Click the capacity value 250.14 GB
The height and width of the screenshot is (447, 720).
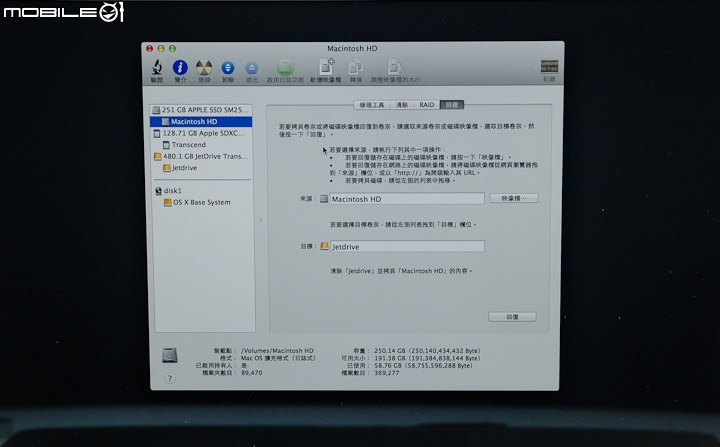(x=389, y=351)
